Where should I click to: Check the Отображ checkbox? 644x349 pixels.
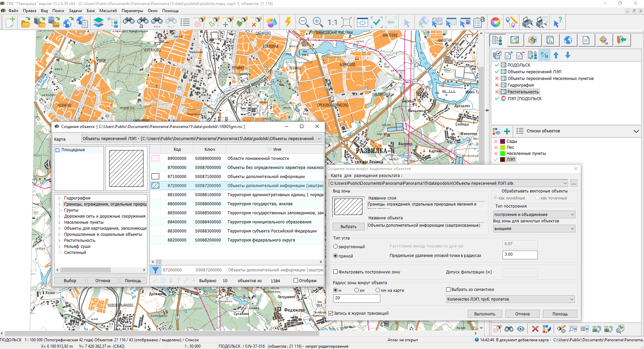coord(296,280)
